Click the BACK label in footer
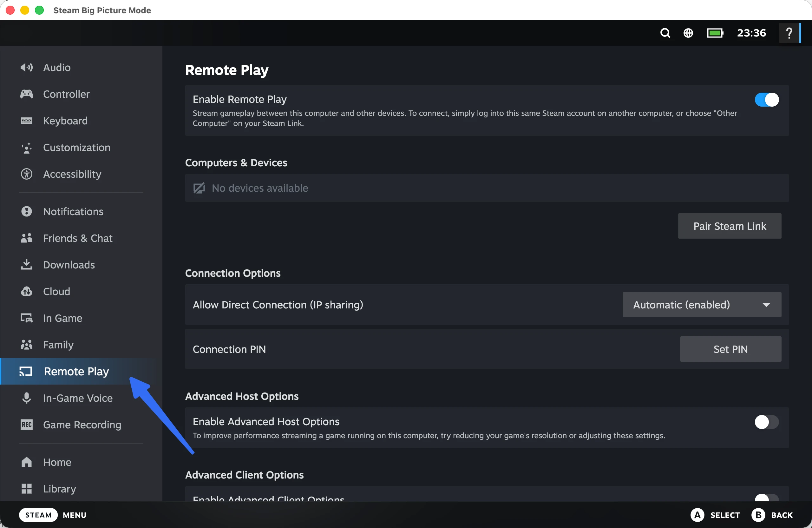The height and width of the screenshot is (528, 812). coord(782,515)
